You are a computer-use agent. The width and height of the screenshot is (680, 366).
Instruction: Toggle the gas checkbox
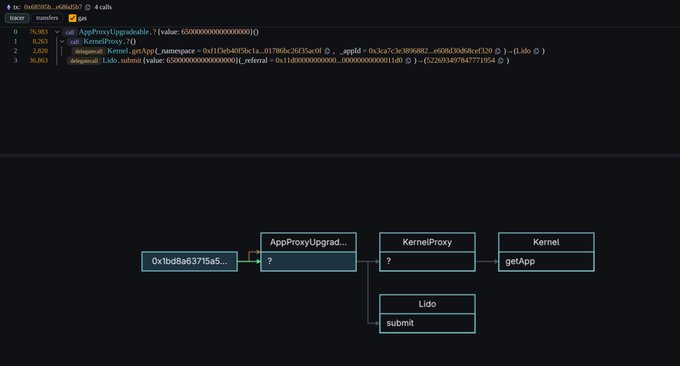coord(72,18)
